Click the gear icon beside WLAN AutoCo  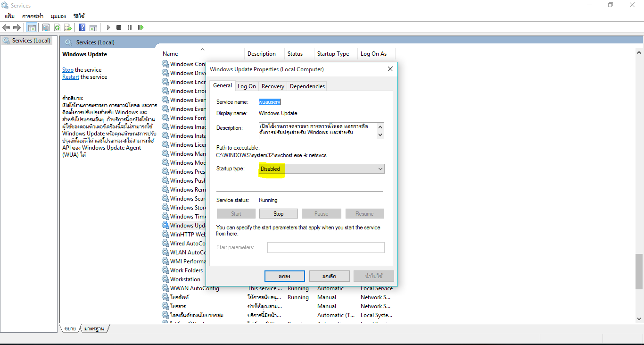pos(165,252)
